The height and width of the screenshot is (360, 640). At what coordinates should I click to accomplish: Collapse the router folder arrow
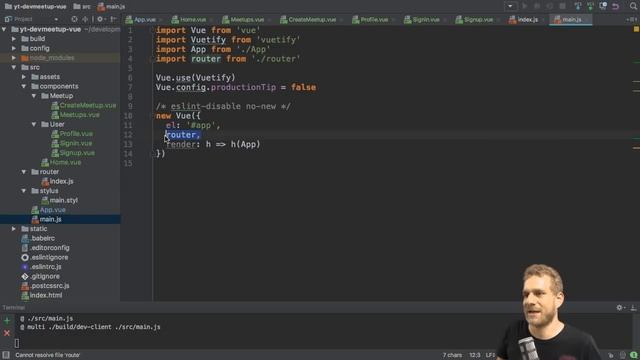click(x=24, y=172)
